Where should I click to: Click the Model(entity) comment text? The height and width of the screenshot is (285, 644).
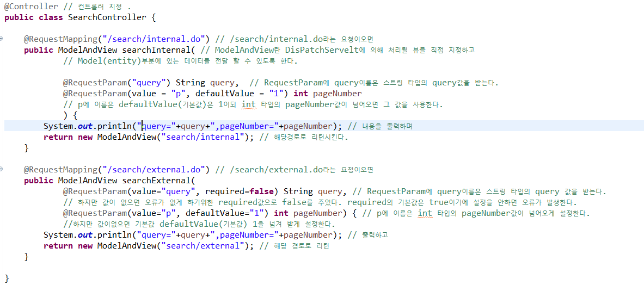click(109, 61)
